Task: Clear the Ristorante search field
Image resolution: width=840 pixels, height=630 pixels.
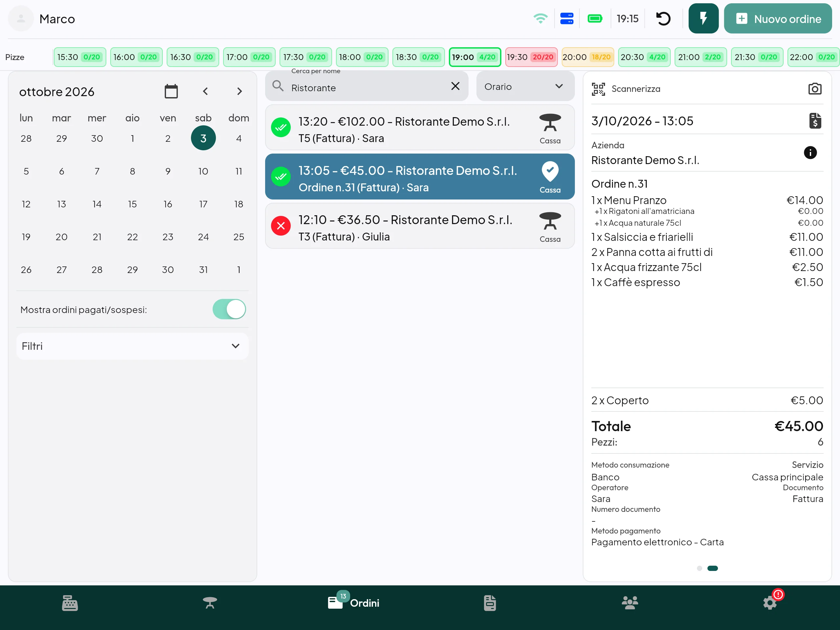Action: [x=455, y=86]
